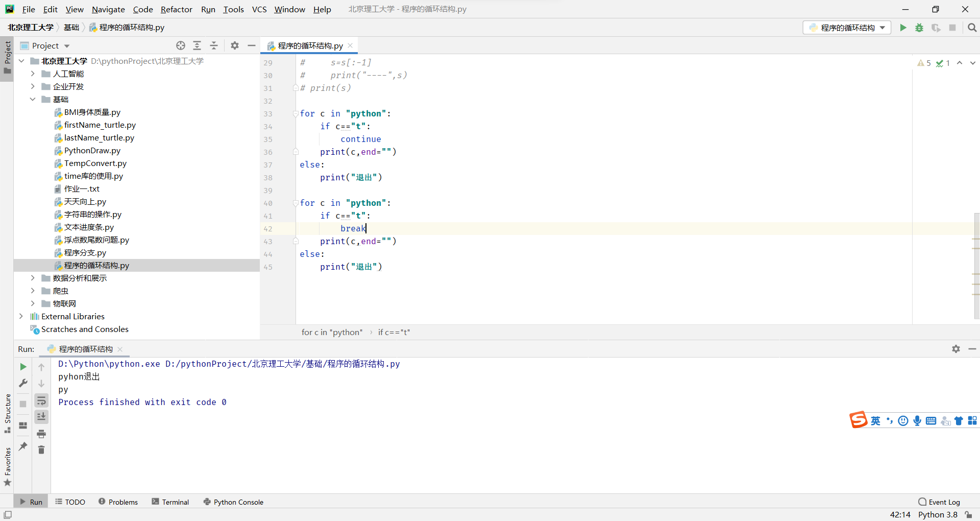Expand the 物联网 folder
This screenshot has height=521, width=980.
click(x=33, y=303)
